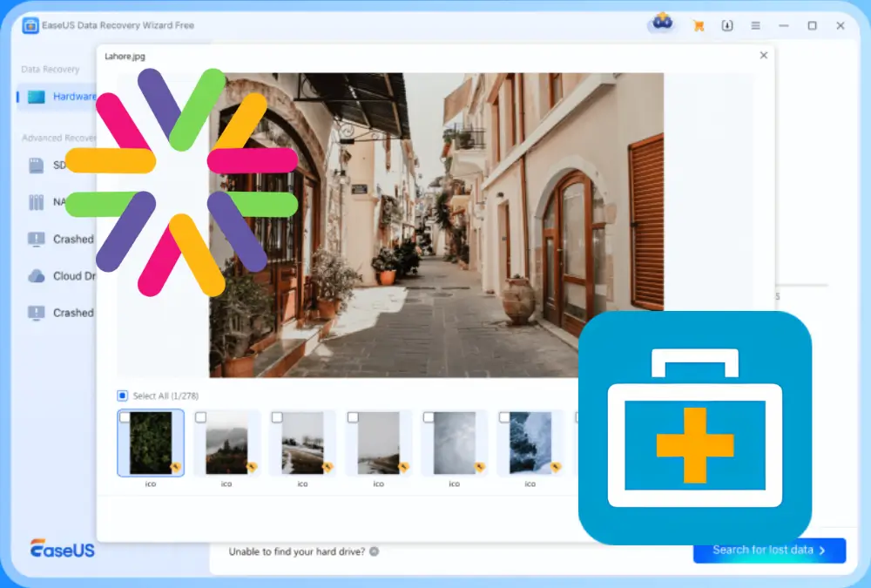Minimize the EaseUS main window
The image size is (871, 588).
coord(784,25)
